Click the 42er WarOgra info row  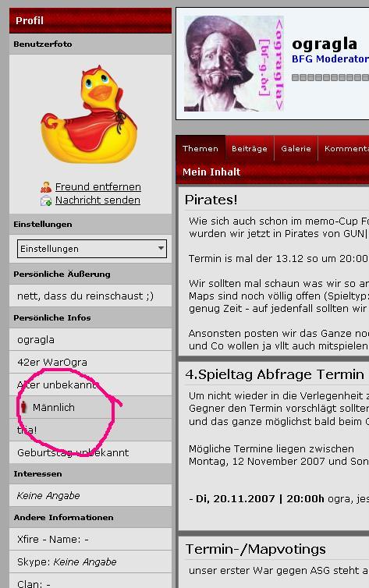coord(90,363)
